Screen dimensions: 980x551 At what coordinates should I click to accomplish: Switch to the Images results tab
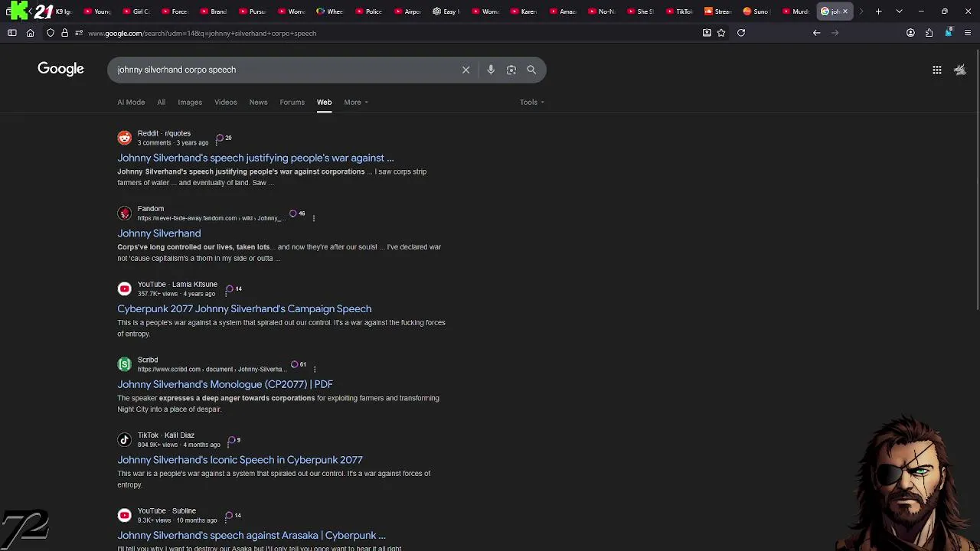pyautogui.click(x=190, y=102)
